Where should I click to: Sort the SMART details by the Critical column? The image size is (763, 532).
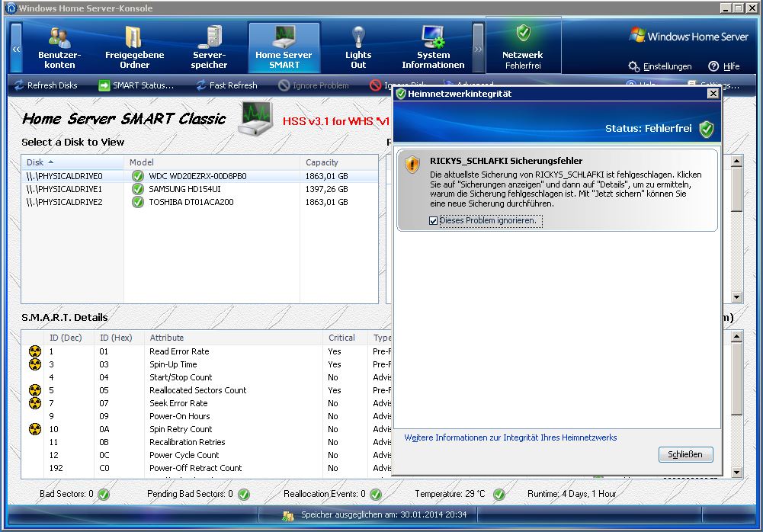coord(345,338)
